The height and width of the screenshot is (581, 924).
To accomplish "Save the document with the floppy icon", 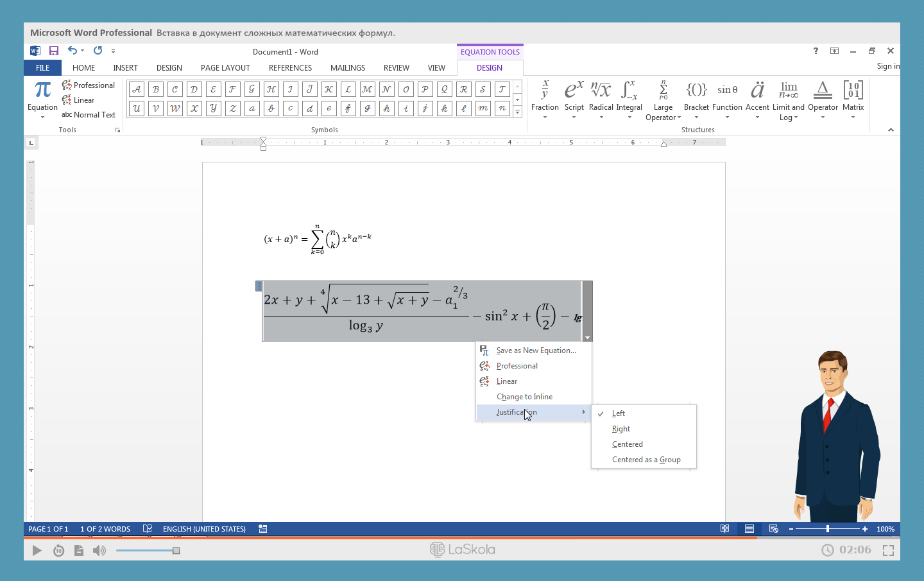I will click(x=54, y=51).
